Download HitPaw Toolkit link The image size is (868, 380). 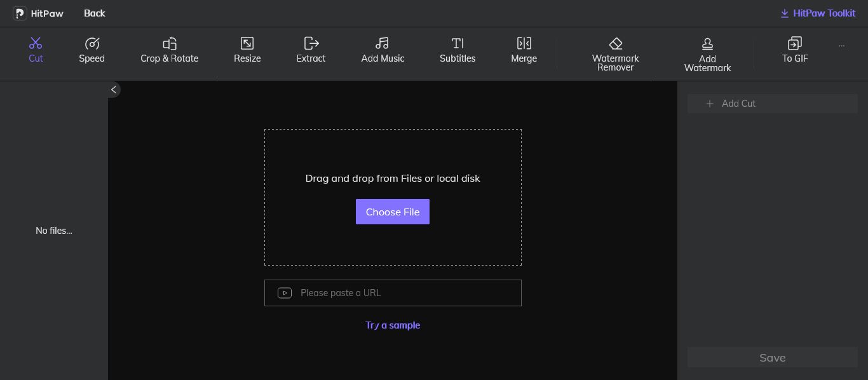(818, 13)
